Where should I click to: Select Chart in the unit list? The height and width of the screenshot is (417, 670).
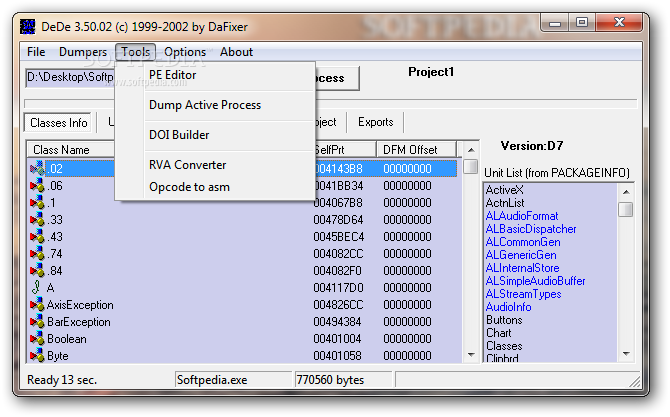point(499,333)
